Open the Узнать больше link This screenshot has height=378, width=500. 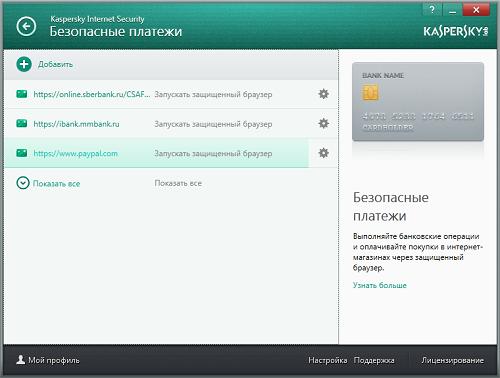[x=380, y=285]
